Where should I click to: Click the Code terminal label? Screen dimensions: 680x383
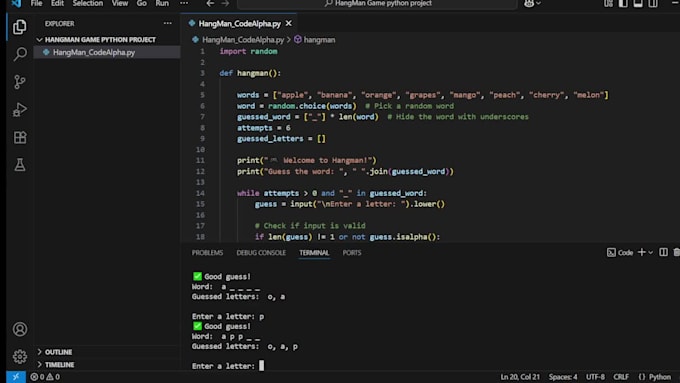click(625, 252)
